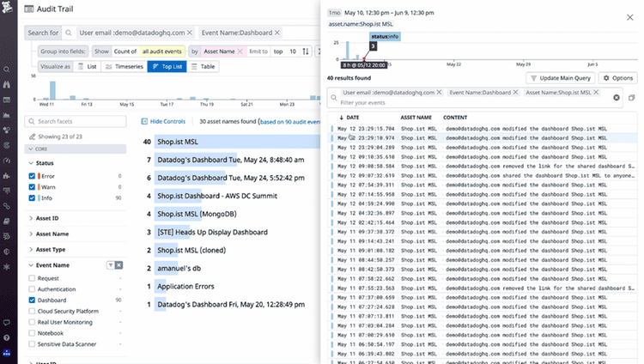Remove the User email search filter chip
644x364 pixels.
click(x=190, y=33)
